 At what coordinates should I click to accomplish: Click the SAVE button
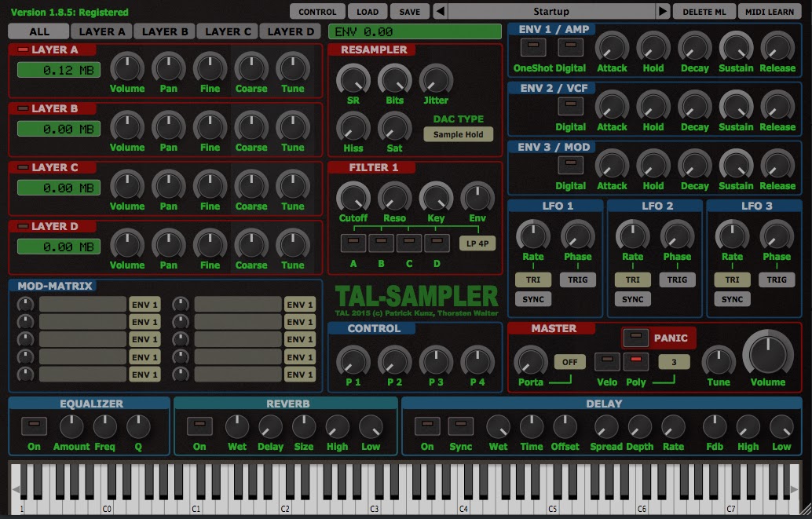coord(409,11)
